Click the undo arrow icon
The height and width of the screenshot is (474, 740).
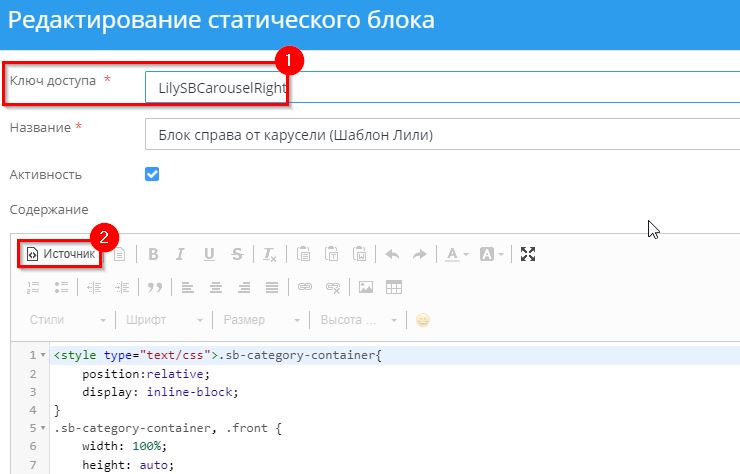(x=392, y=254)
